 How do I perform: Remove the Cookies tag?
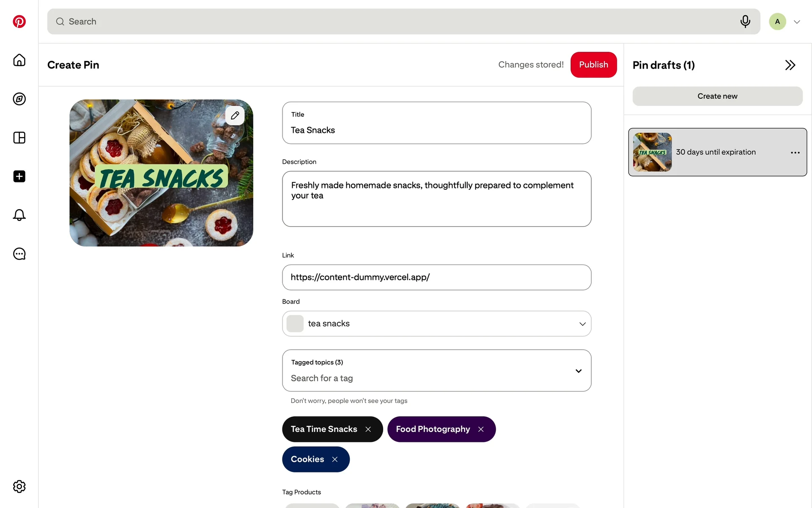coord(335,459)
